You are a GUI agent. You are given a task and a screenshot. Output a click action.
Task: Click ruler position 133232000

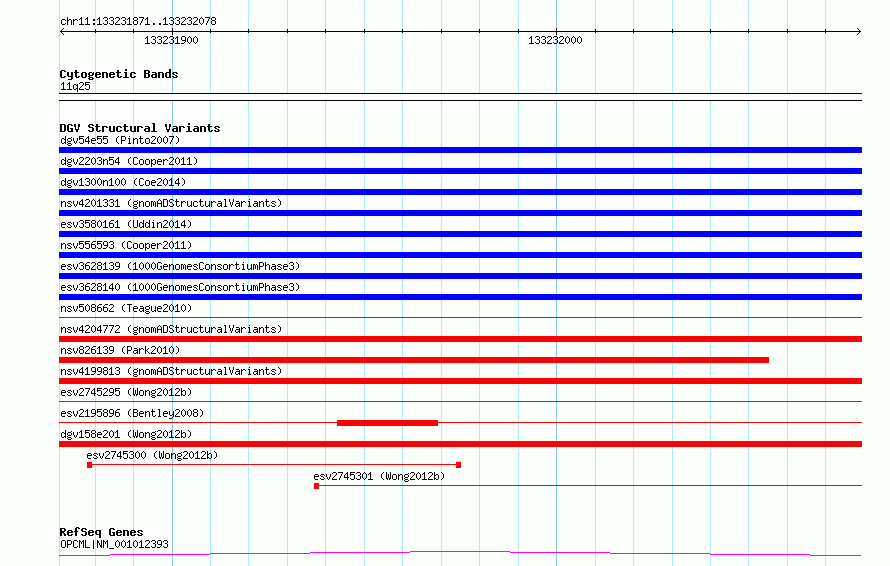(555, 40)
